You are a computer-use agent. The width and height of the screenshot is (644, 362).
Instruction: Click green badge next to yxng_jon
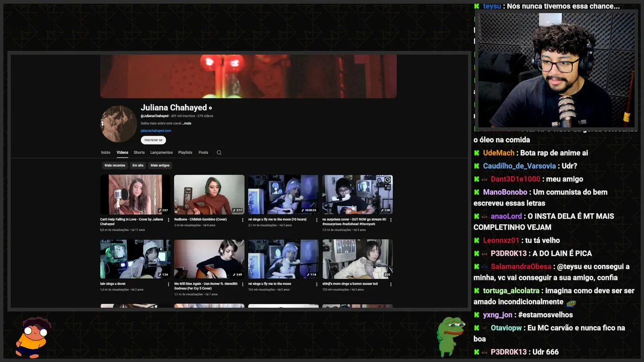(x=476, y=315)
